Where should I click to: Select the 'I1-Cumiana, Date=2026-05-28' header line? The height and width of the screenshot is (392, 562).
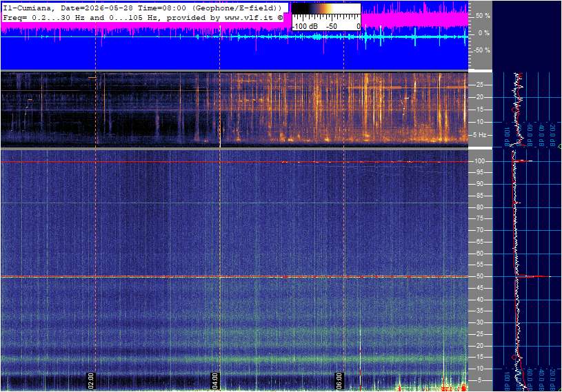coord(142,8)
